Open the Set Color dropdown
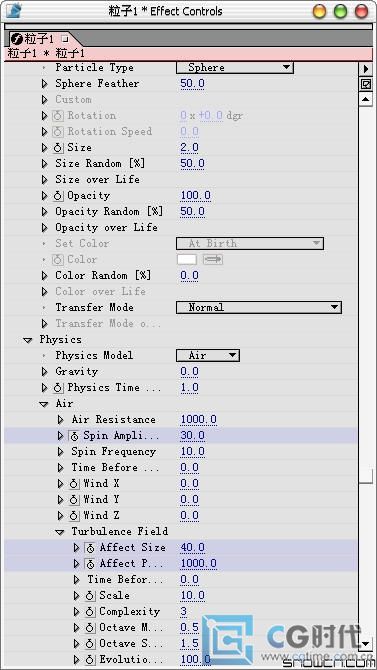The width and height of the screenshot is (377, 670). coord(250,244)
